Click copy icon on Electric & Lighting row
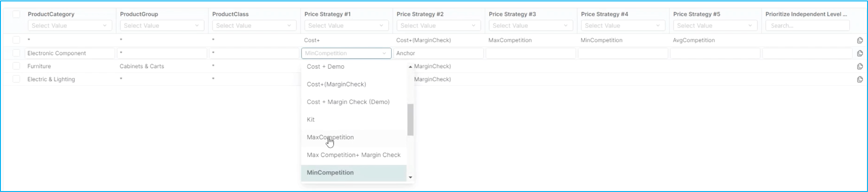 860,79
